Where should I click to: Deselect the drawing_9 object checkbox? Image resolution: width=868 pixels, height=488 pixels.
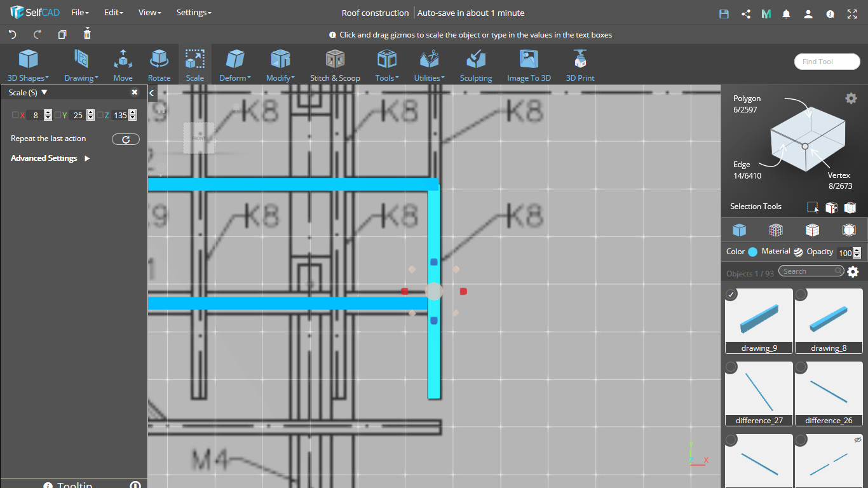[x=731, y=294]
